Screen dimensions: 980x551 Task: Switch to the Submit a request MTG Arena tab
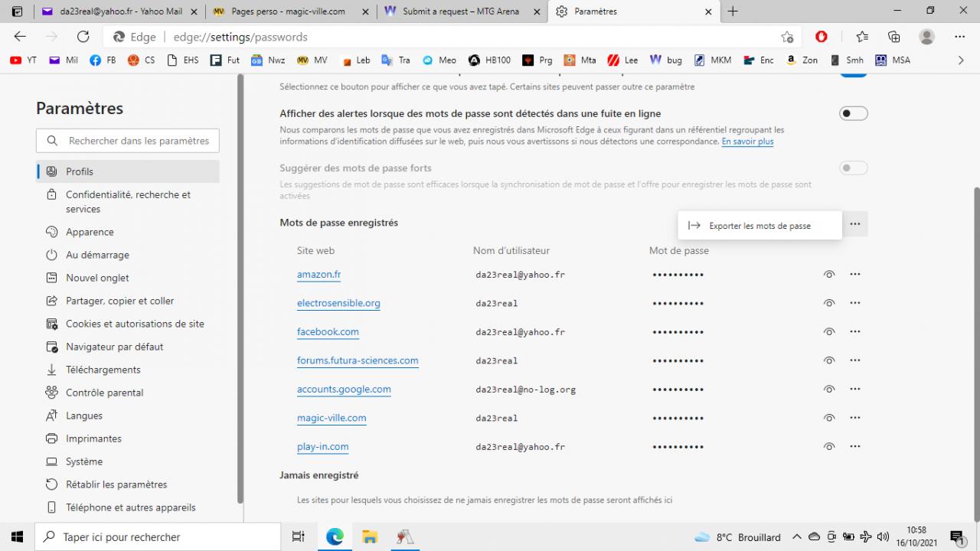pos(462,11)
